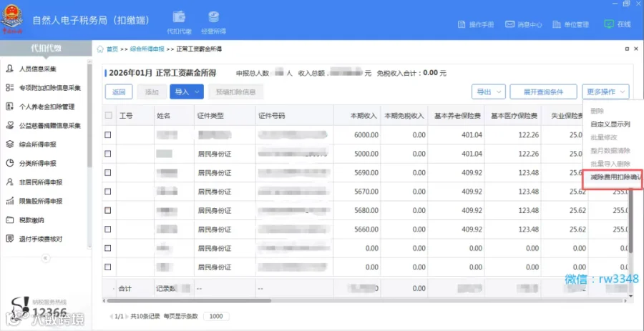644x331 pixels.
Task: Open the 消息中心 message center
Action: click(x=524, y=24)
